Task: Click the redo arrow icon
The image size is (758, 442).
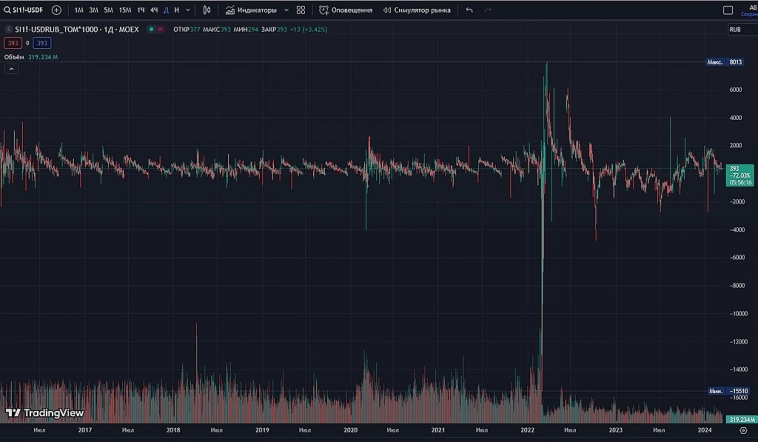Action: pyautogui.click(x=488, y=10)
